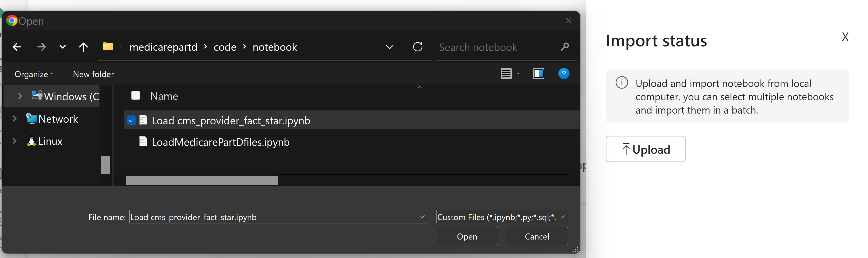Viewport: 868px width, 258px height.
Task: Open file dialog help
Action: (564, 74)
